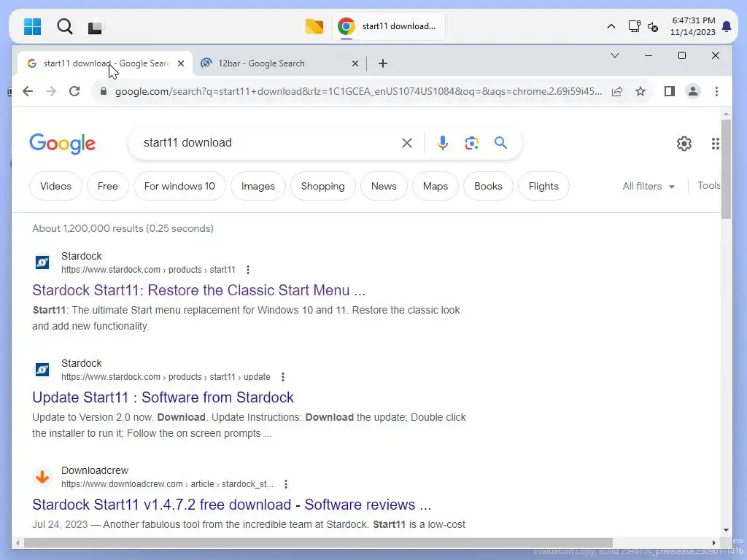
Task: Click scroll down arrow of vertical scrollbar
Action: (726, 530)
